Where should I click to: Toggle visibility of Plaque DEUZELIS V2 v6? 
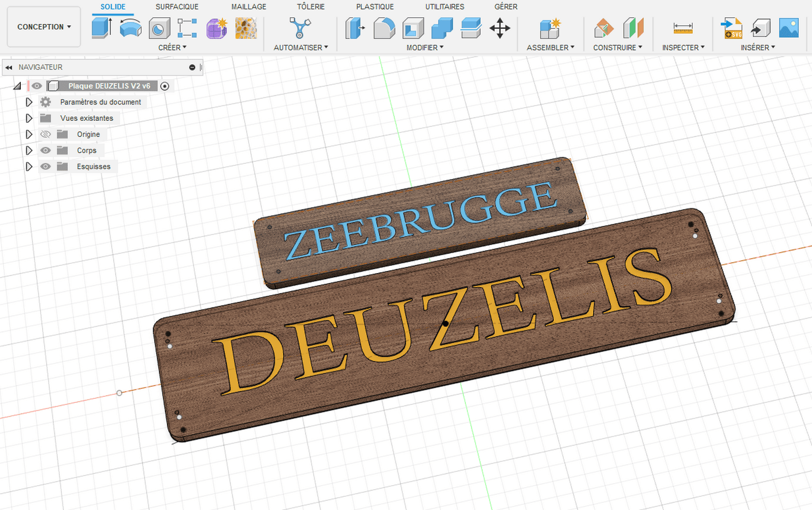click(x=37, y=86)
